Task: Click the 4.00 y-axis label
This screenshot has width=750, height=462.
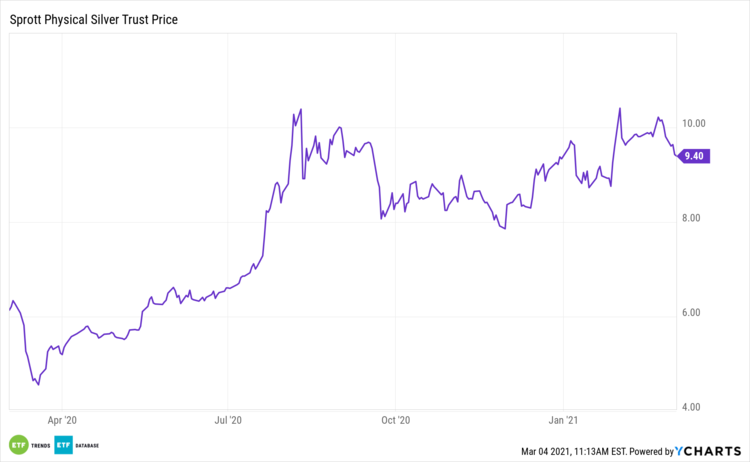Action: point(694,407)
